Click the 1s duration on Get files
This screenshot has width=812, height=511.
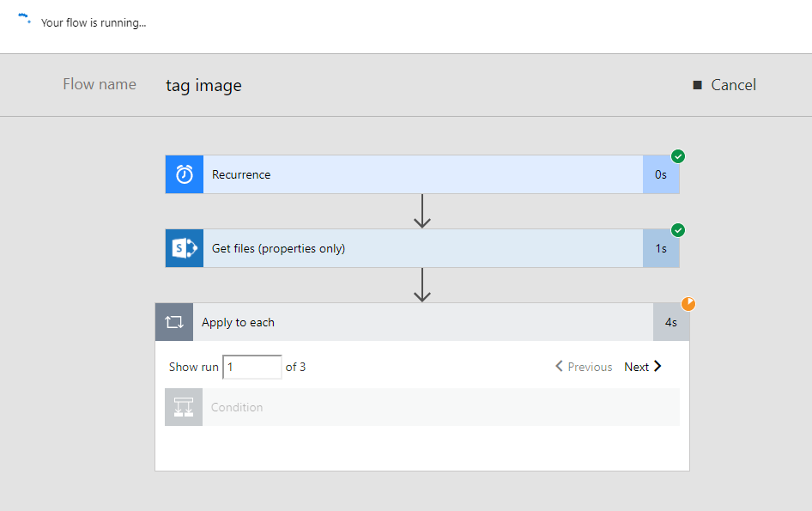click(x=660, y=248)
